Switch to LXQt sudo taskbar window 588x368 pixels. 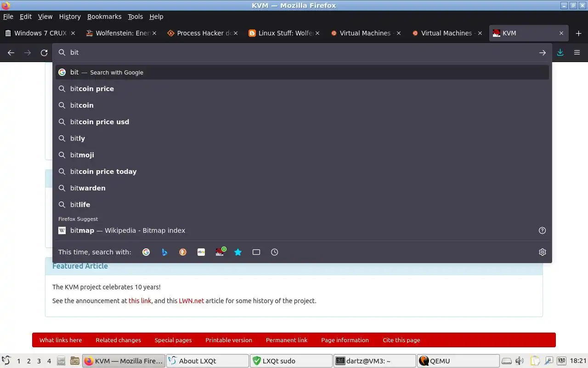click(x=291, y=361)
